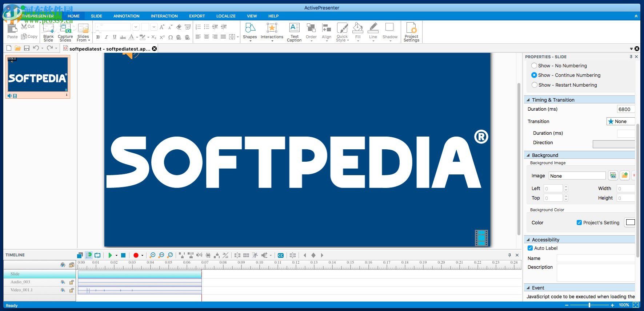Viewport: 644px width, 311px height.
Task: Click the slide Duration (ms) field
Action: (625, 109)
